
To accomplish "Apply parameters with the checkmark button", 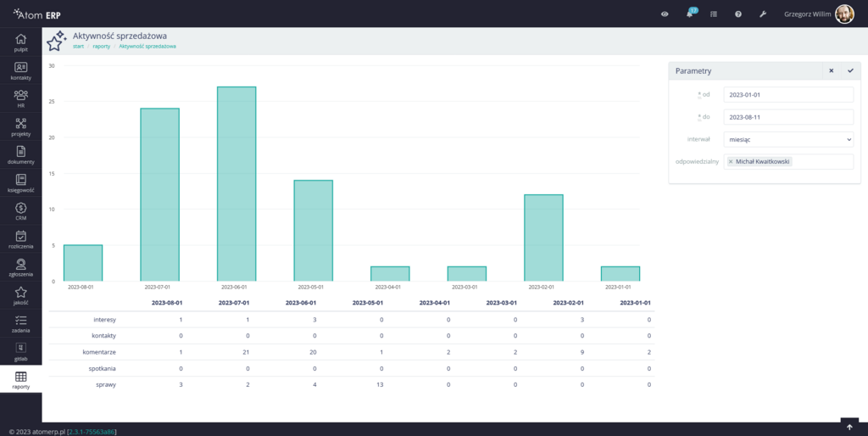I will (x=850, y=71).
